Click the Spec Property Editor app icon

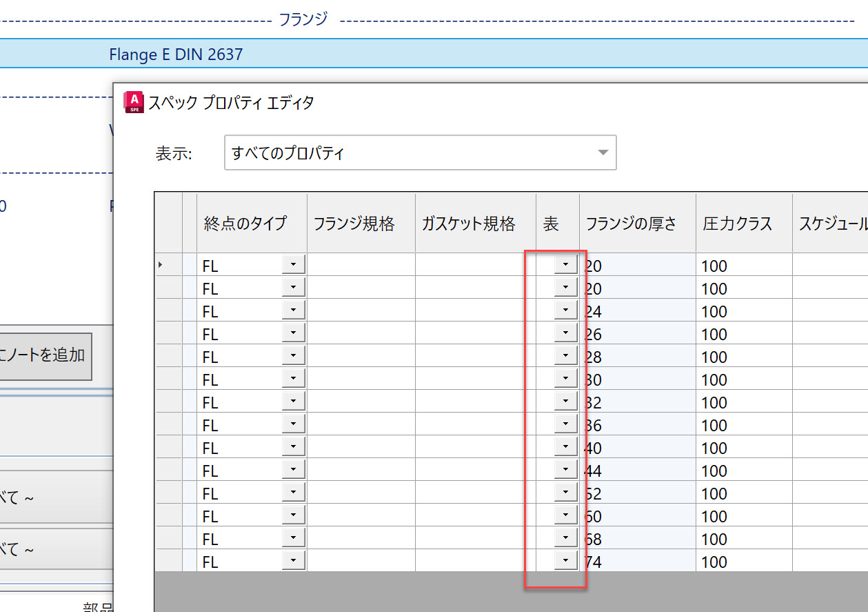tap(133, 101)
